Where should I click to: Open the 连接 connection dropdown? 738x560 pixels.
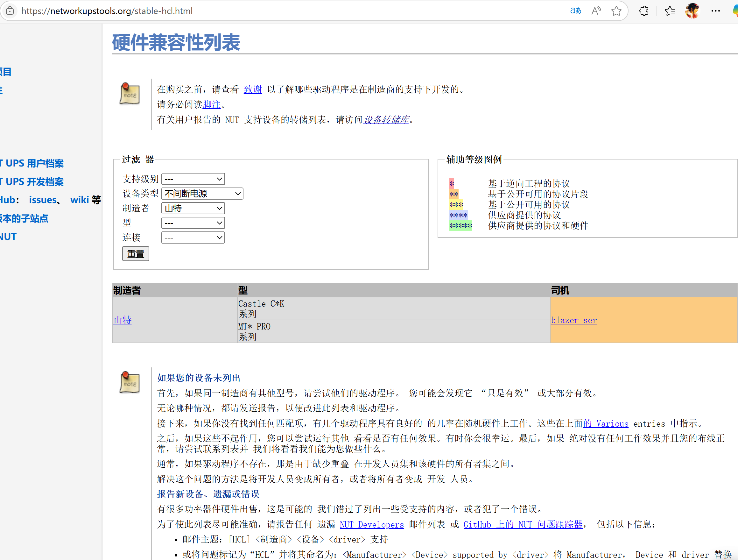coord(193,237)
